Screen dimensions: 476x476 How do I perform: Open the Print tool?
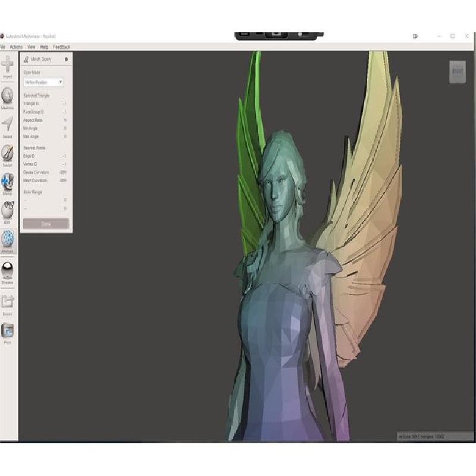[x=8, y=331]
